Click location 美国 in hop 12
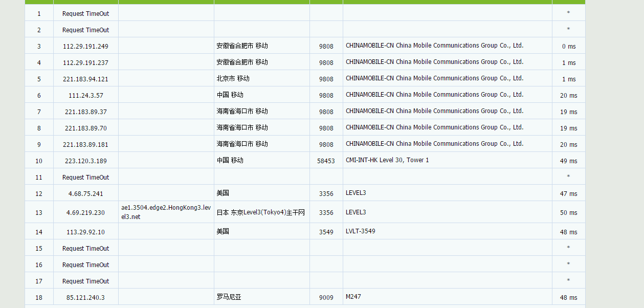644x308 pixels. point(223,193)
